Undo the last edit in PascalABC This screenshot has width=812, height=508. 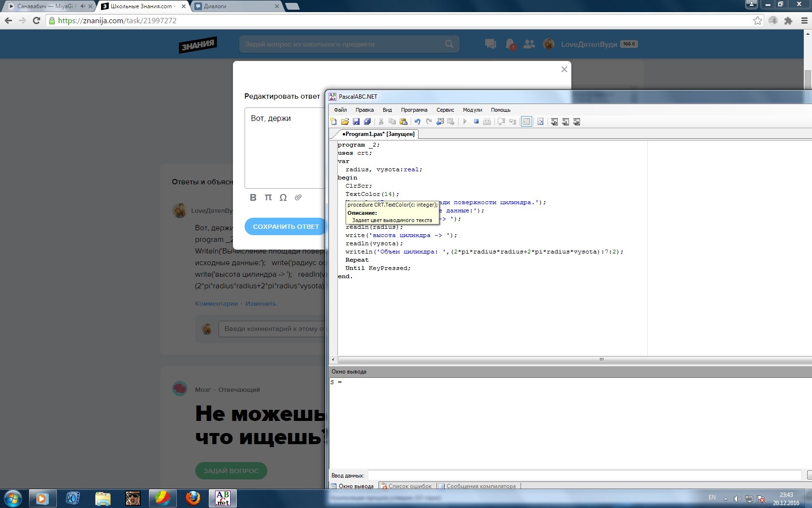tap(417, 121)
